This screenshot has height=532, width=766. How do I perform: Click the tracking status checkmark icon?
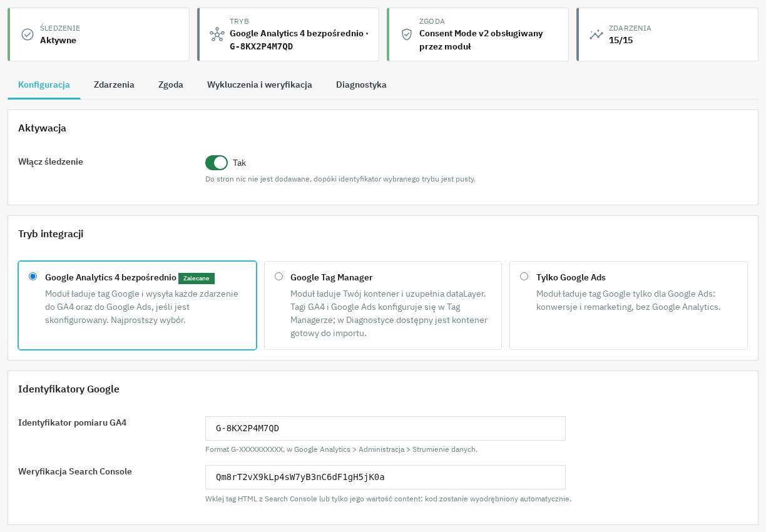point(28,34)
